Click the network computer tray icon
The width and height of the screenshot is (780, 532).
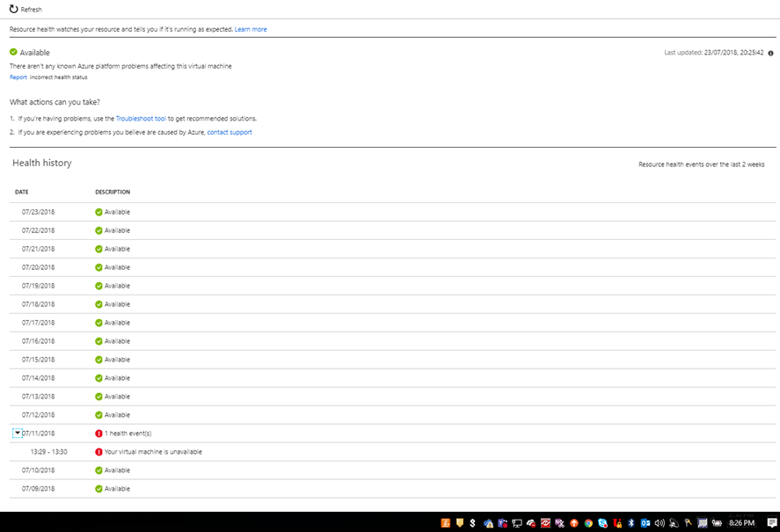pos(517,523)
